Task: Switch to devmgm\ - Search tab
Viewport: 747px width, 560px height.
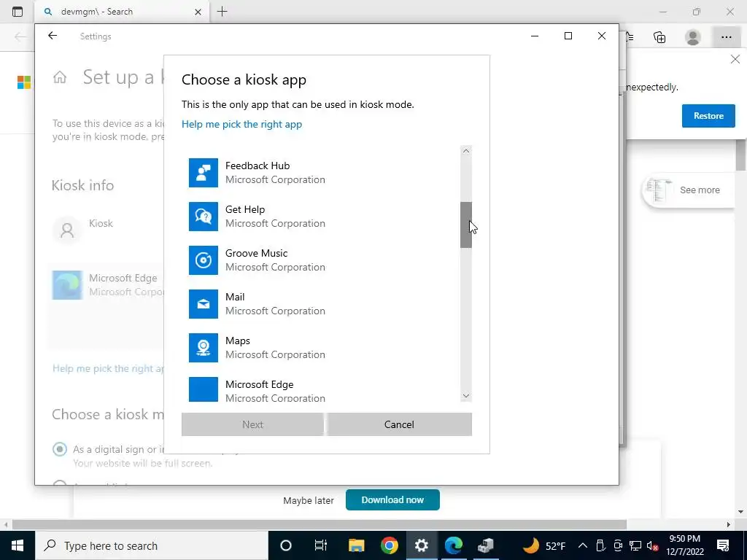Action: (x=120, y=12)
